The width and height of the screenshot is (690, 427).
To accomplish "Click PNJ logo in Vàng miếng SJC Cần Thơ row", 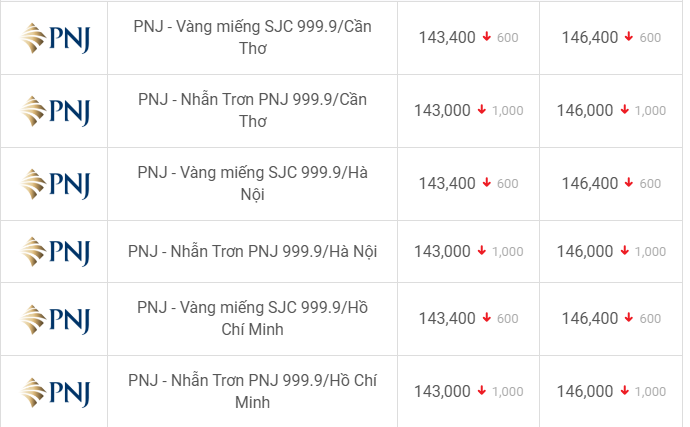I will tap(55, 38).
